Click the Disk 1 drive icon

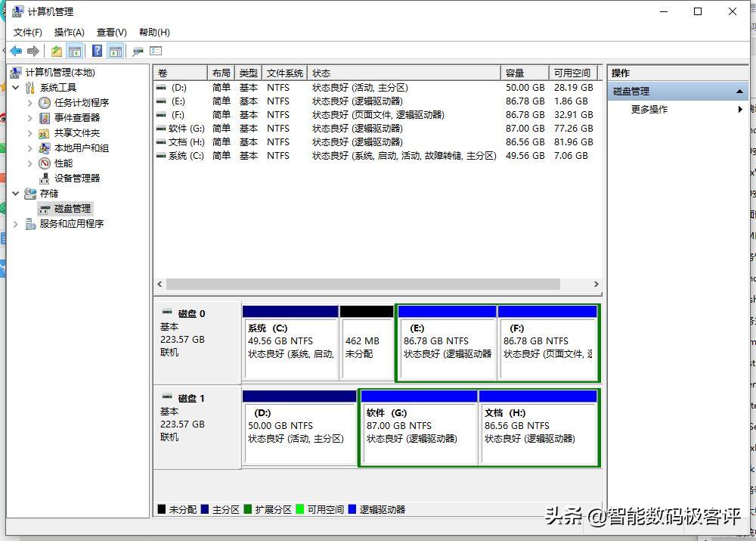(168, 397)
